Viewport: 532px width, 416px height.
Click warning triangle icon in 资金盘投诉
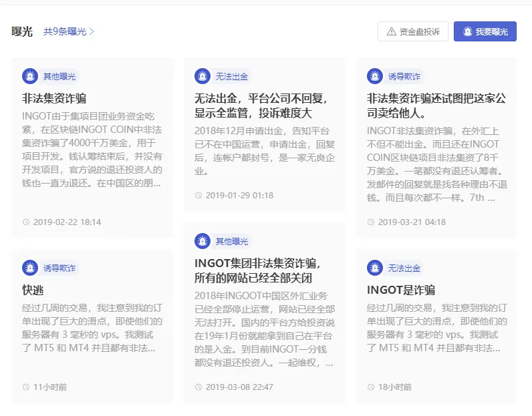click(392, 31)
